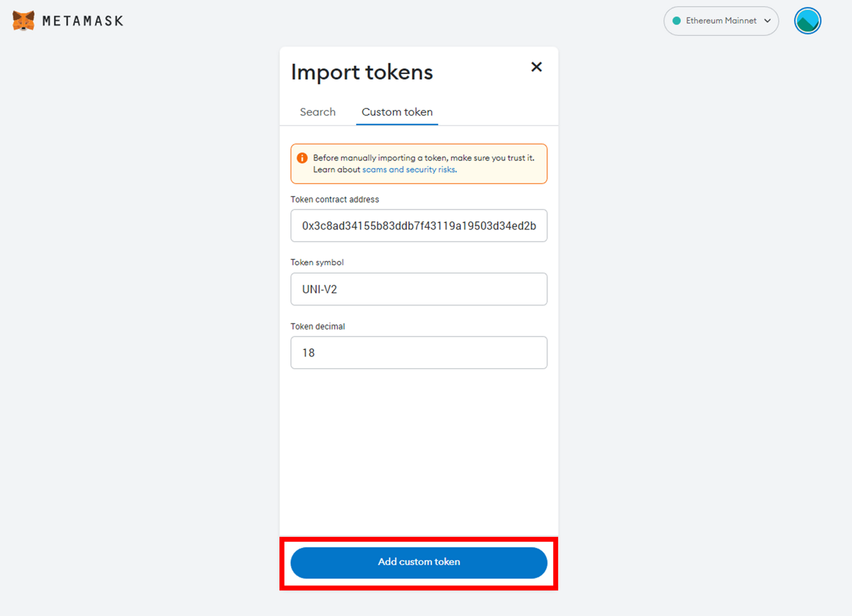Click the Token symbol label

tap(317, 262)
